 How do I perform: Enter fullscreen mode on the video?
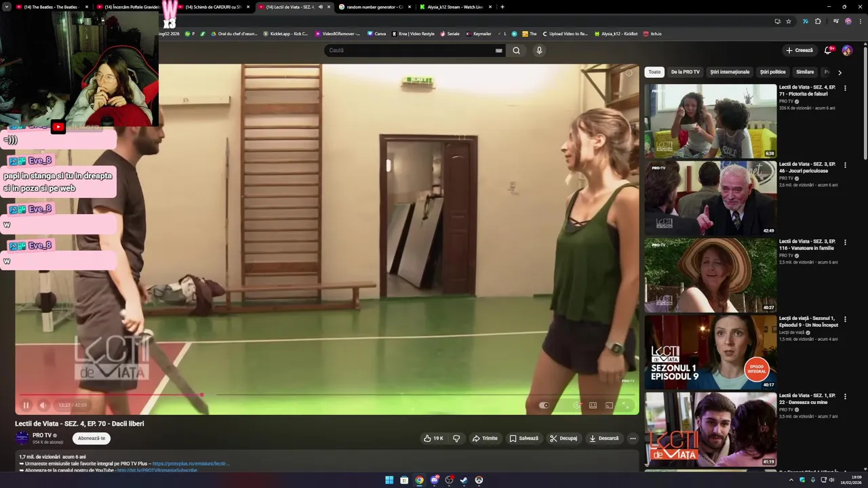pyautogui.click(x=626, y=405)
